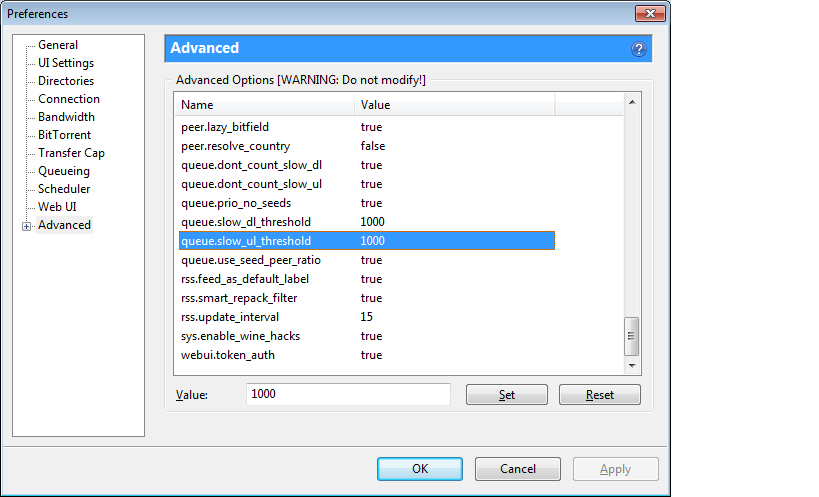This screenshot has width=819, height=497.
Task: Click the options list scrollbar thumb
Action: coord(631,336)
